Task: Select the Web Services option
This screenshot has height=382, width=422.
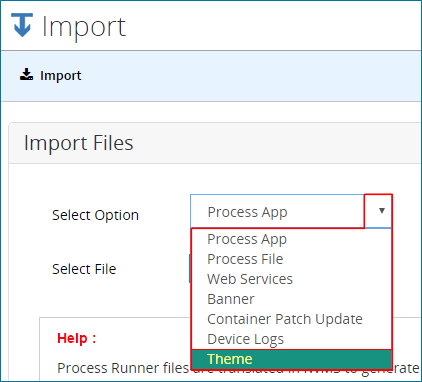Action: pyautogui.click(x=250, y=279)
